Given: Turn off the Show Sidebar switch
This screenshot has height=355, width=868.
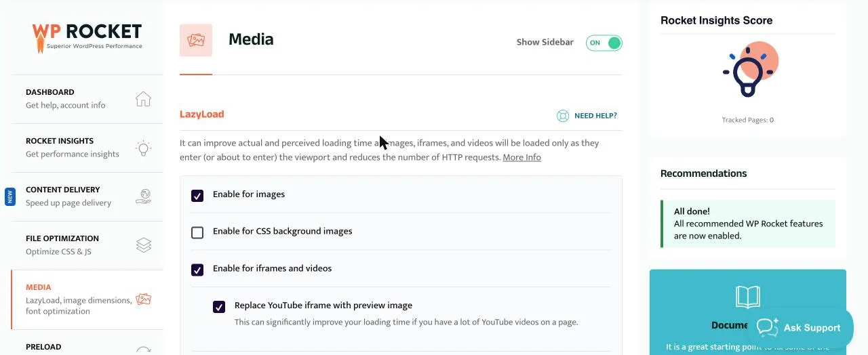Looking at the screenshot, I should pos(604,43).
